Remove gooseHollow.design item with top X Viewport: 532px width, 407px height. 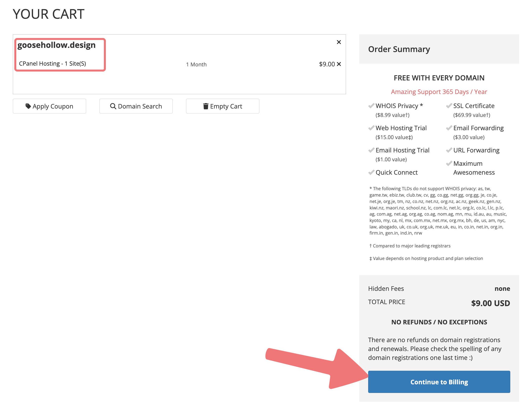pos(339,42)
